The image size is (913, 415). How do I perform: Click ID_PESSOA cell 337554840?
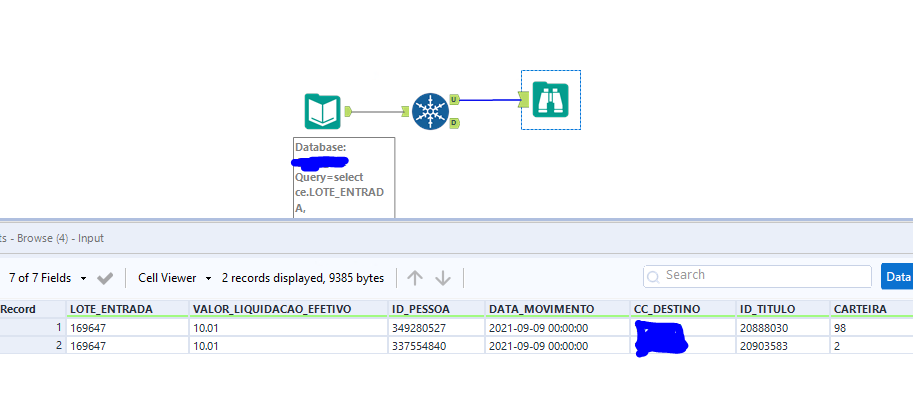click(x=436, y=346)
